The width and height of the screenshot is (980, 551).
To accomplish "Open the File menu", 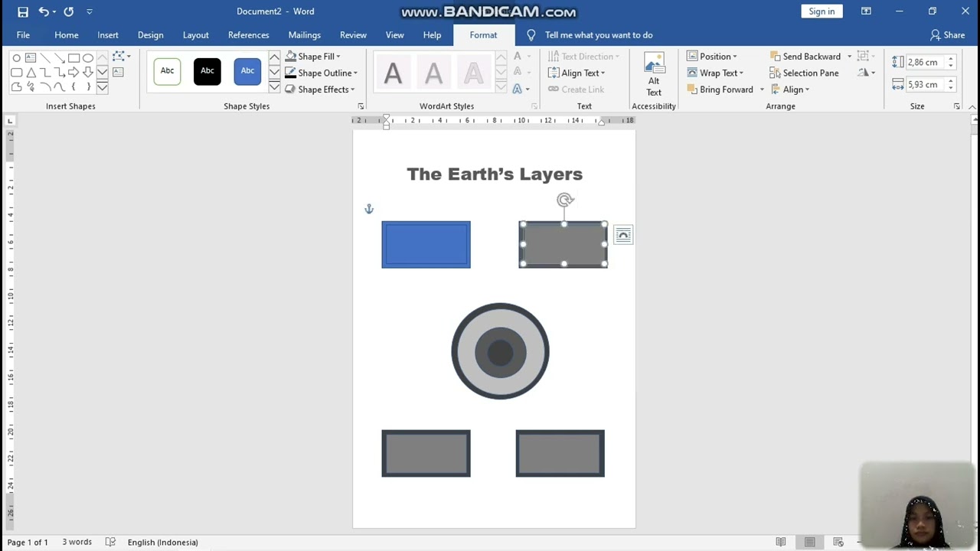I will click(x=23, y=35).
